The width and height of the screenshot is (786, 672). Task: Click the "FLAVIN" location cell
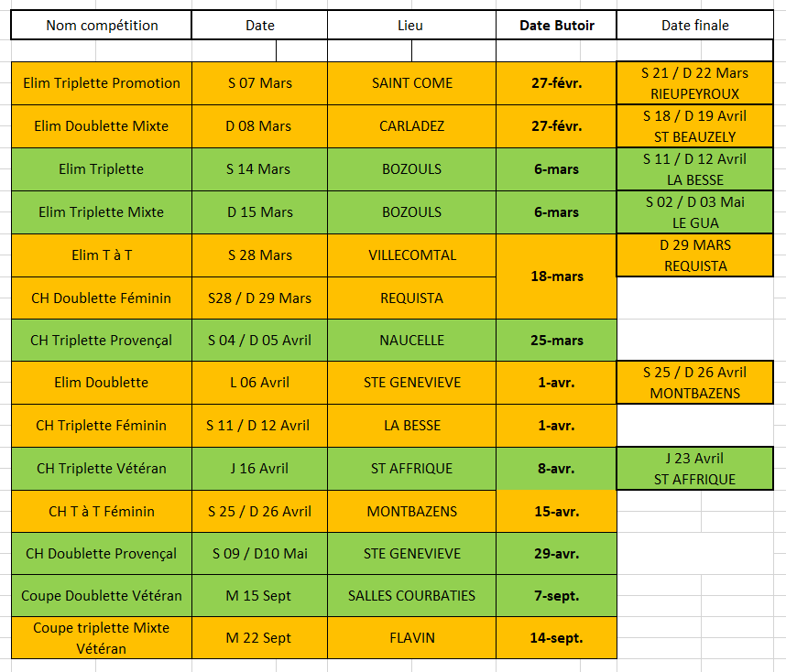pos(411,638)
